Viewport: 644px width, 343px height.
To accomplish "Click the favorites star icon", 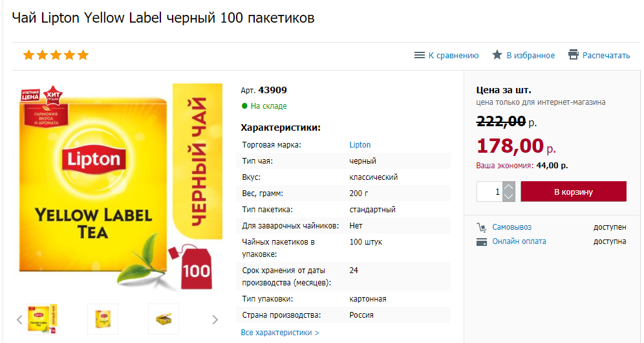I will coord(497,55).
